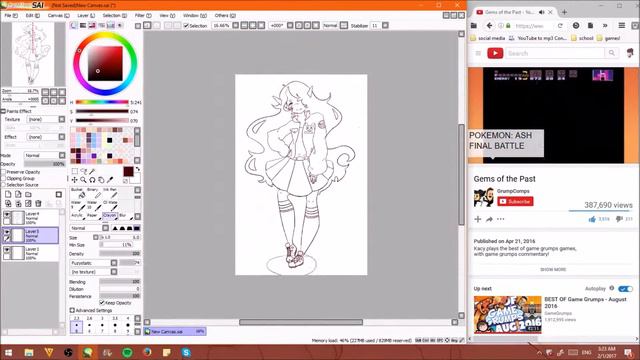This screenshot has height=360, width=640.
Task: Open the Texture (none) dropdown
Action: 46,119
